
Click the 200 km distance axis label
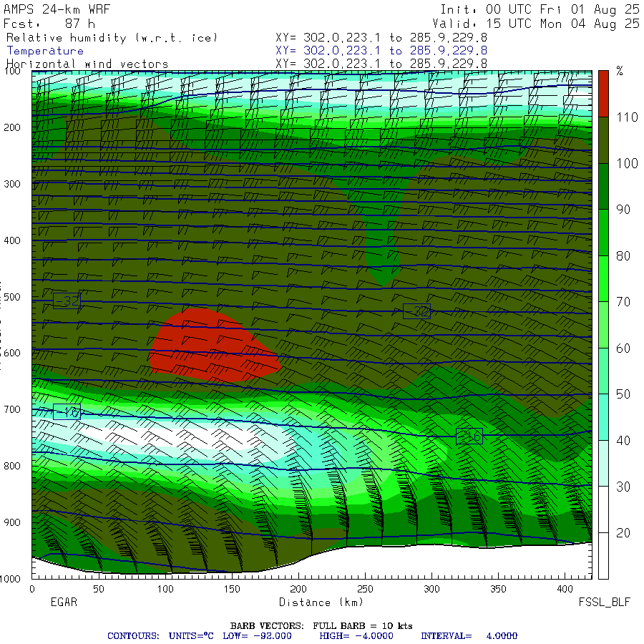tap(298, 589)
